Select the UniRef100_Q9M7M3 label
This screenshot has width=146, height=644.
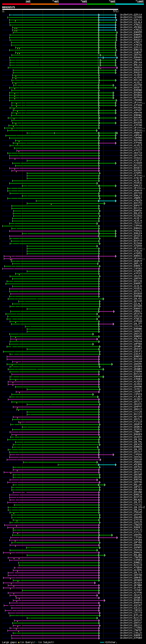(x=131, y=278)
